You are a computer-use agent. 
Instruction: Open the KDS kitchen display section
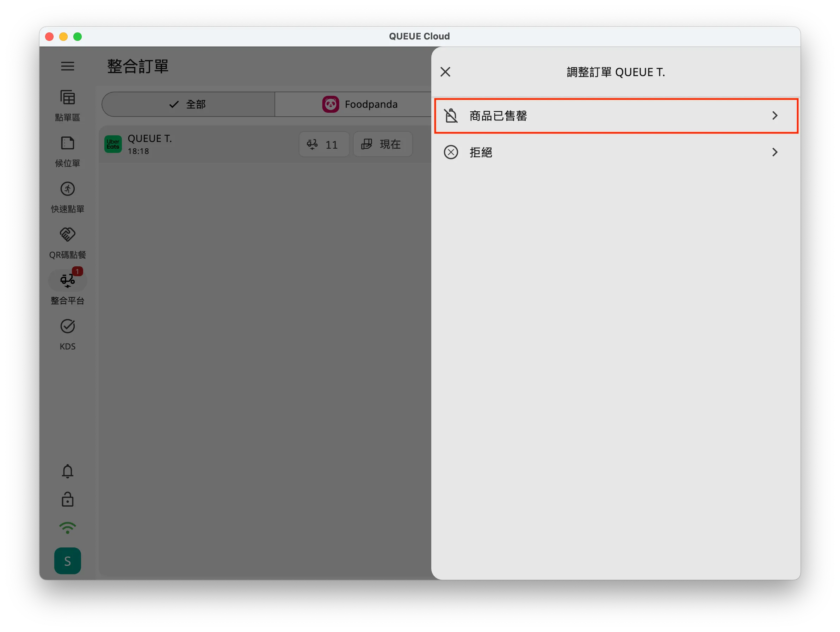(68, 334)
